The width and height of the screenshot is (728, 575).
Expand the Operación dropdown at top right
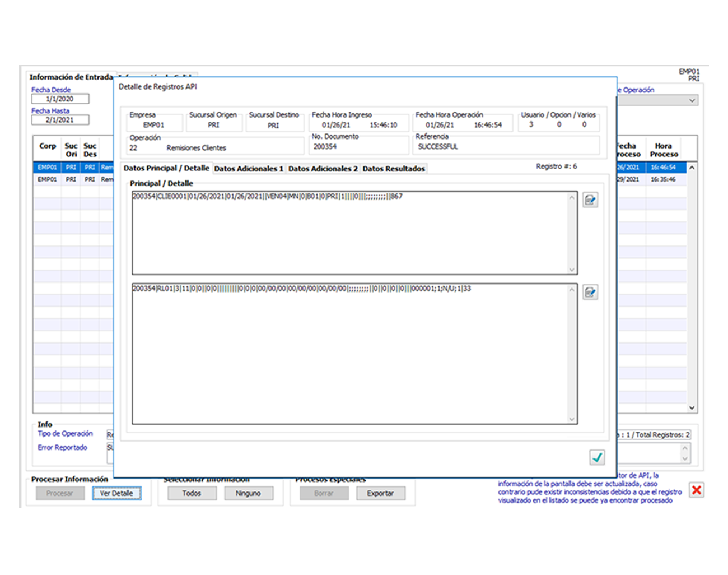tap(692, 100)
